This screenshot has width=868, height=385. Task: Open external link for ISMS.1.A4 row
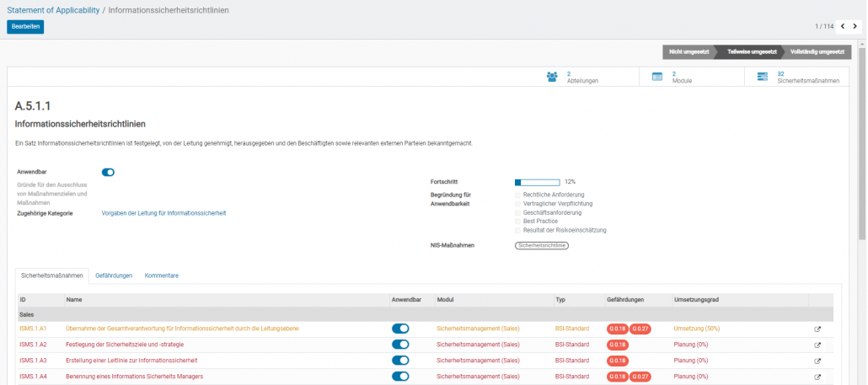(x=817, y=377)
